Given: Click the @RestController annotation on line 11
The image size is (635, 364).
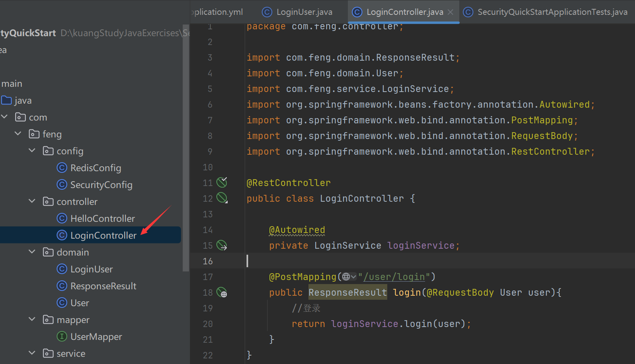Looking at the screenshot, I should click(288, 183).
